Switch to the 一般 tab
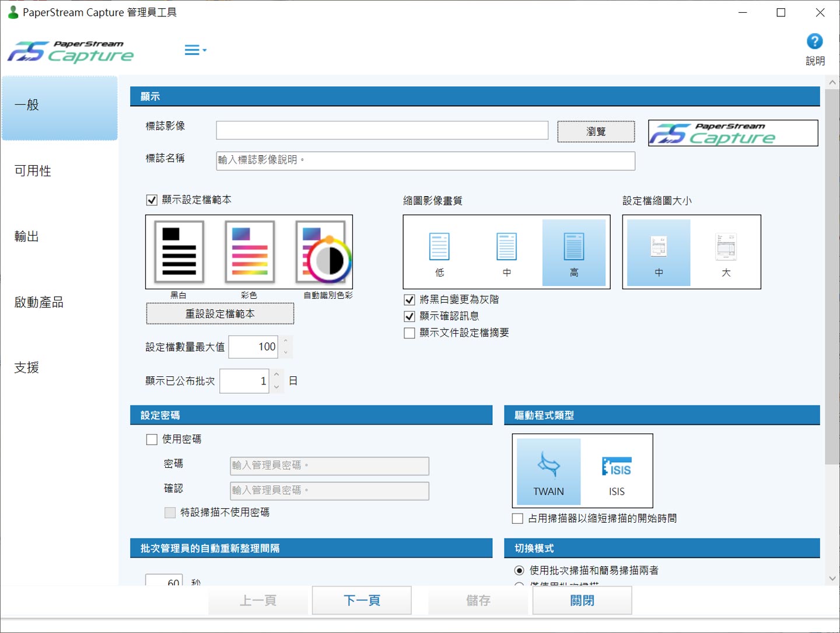Viewport: 840px width, 633px height. [60, 108]
